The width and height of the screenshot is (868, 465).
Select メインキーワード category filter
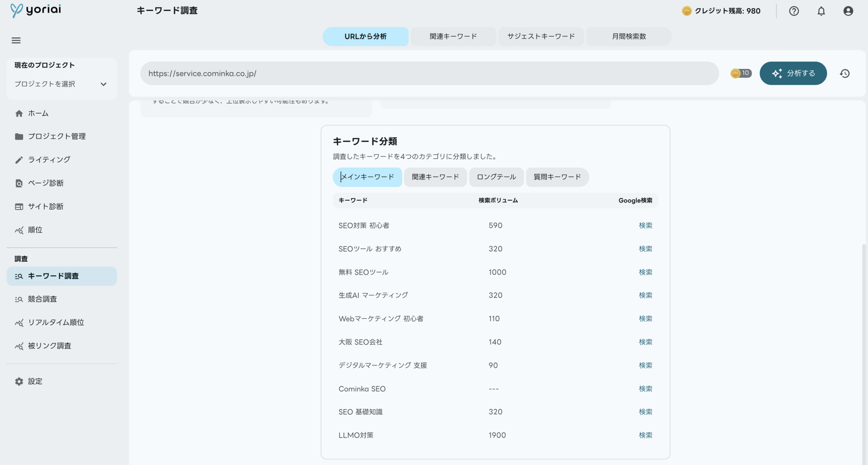[367, 177]
